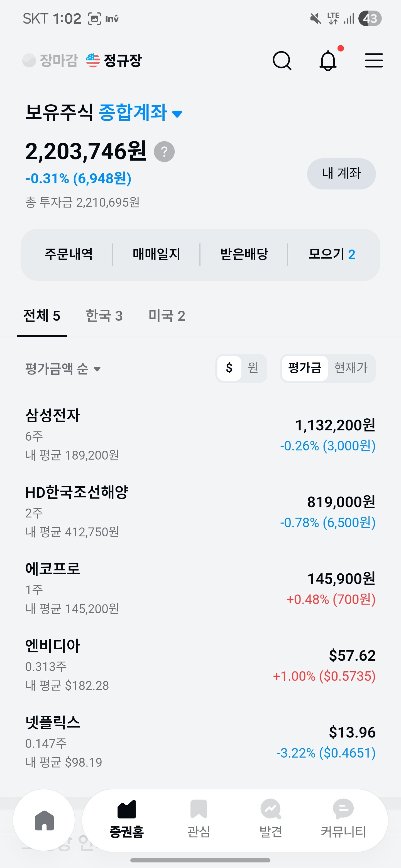
Task: Toggle view to 현재가
Action: (351, 368)
